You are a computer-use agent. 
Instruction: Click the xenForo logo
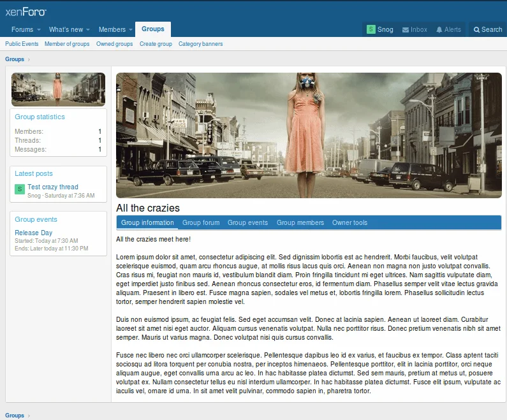point(26,11)
